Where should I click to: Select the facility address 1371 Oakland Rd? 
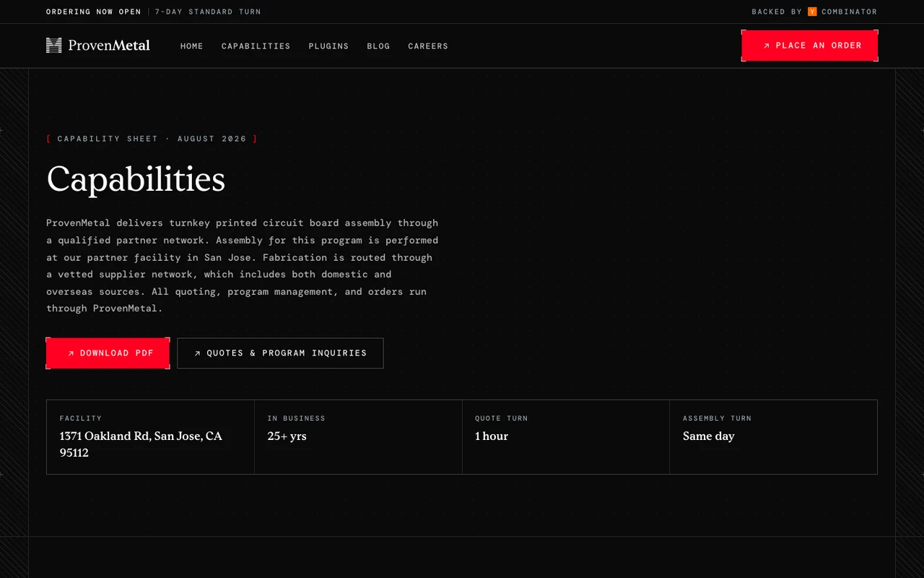[141, 444]
